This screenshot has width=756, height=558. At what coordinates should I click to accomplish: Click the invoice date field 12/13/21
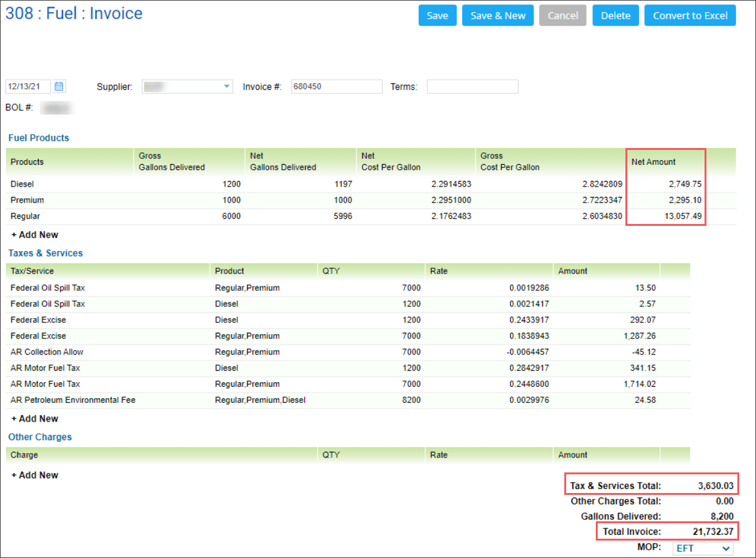(x=28, y=86)
